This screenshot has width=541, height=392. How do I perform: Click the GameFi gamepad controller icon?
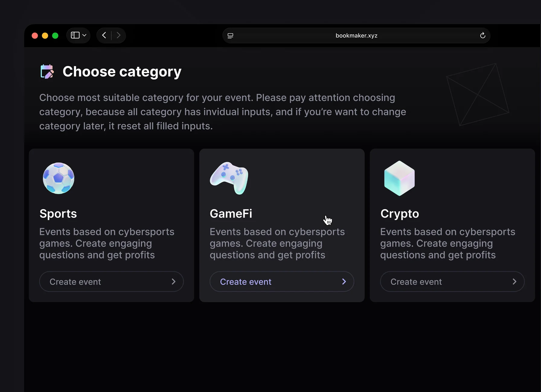click(x=229, y=178)
